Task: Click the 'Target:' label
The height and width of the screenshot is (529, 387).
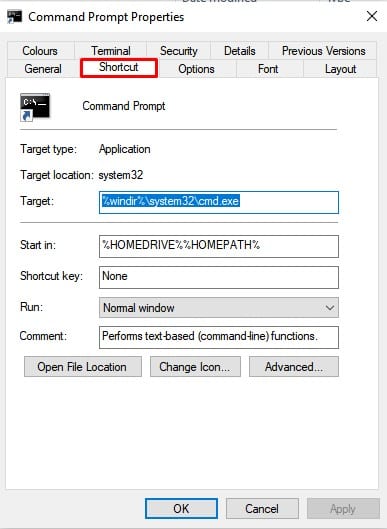Action: [x=37, y=201]
